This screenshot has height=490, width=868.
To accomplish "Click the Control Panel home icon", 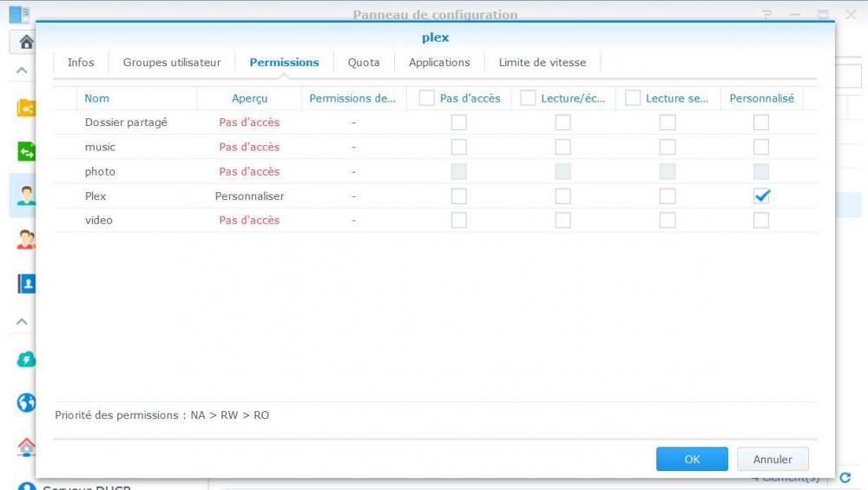I will tap(25, 42).
